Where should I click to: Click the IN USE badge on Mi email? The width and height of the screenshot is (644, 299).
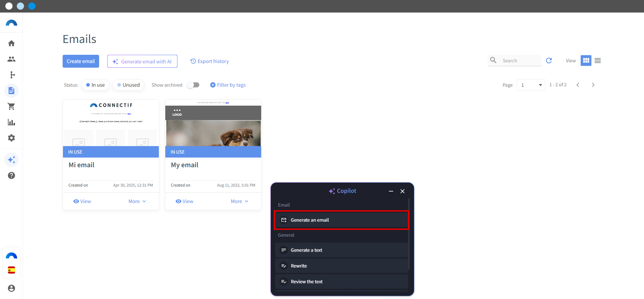[x=111, y=152]
